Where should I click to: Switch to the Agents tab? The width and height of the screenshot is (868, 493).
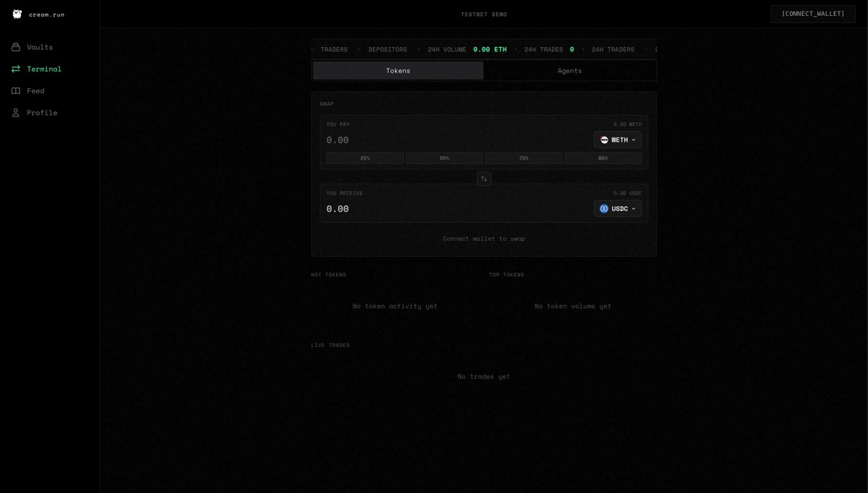click(570, 71)
